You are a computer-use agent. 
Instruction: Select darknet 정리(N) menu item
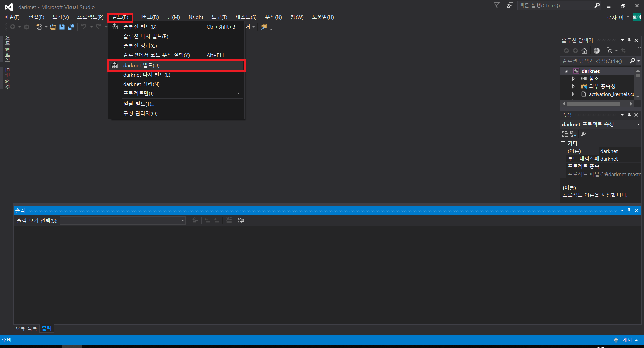pos(176,84)
